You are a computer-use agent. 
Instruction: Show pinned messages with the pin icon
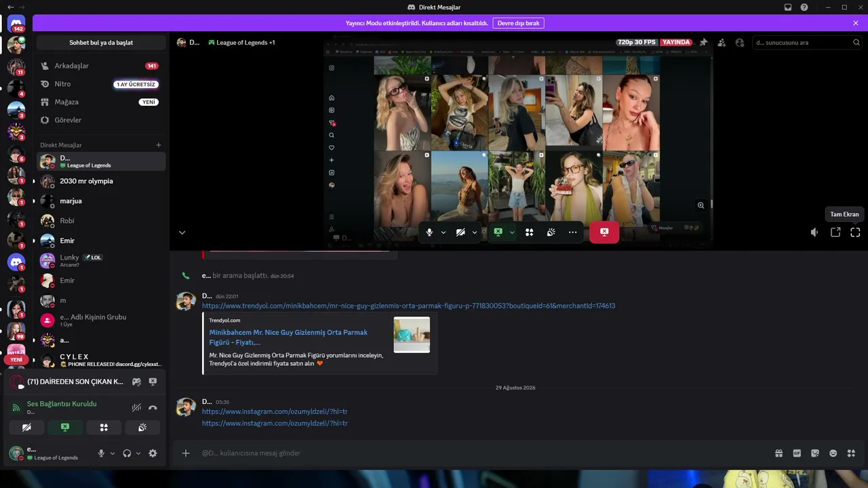[704, 42]
